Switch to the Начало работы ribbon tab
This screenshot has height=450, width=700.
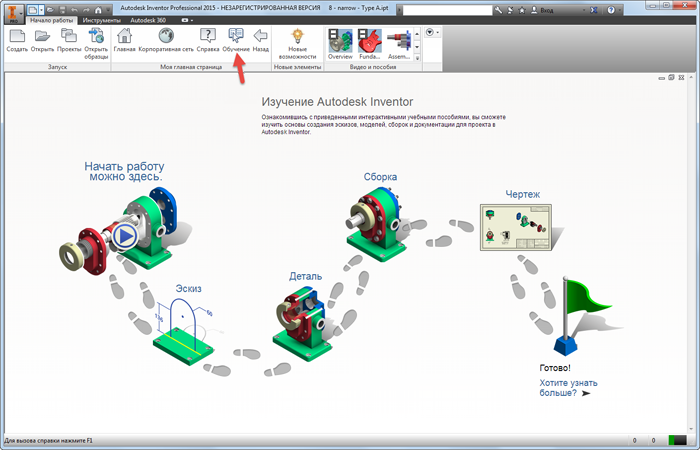(52, 20)
